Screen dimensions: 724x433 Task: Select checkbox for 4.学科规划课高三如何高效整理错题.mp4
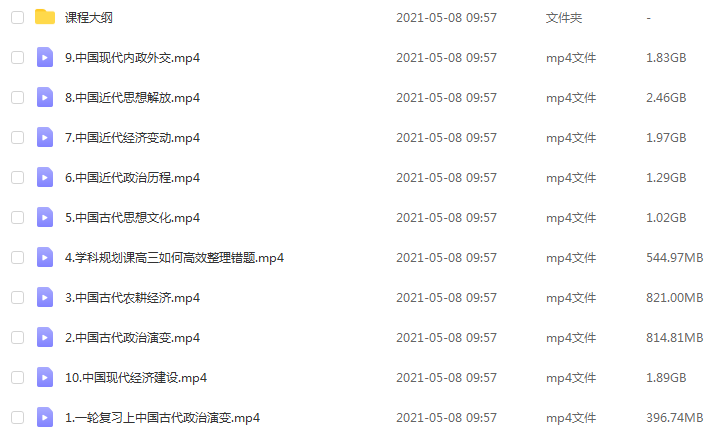pos(18,257)
